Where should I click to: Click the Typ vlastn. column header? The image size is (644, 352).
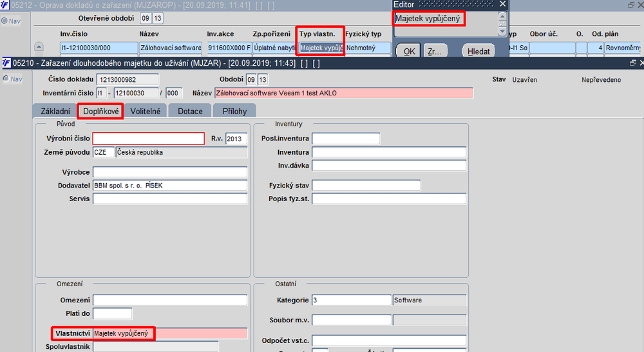(x=317, y=34)
